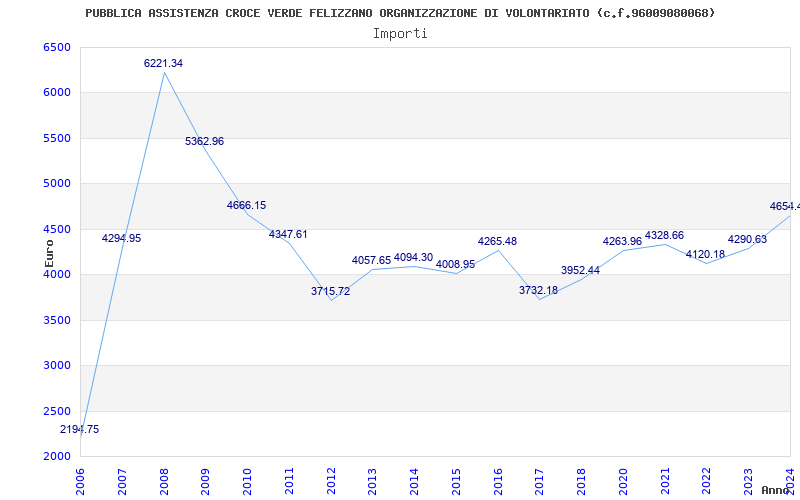Click the Anno x-axis title
This screenshot has width=800, height=500.
coord(776,490)
